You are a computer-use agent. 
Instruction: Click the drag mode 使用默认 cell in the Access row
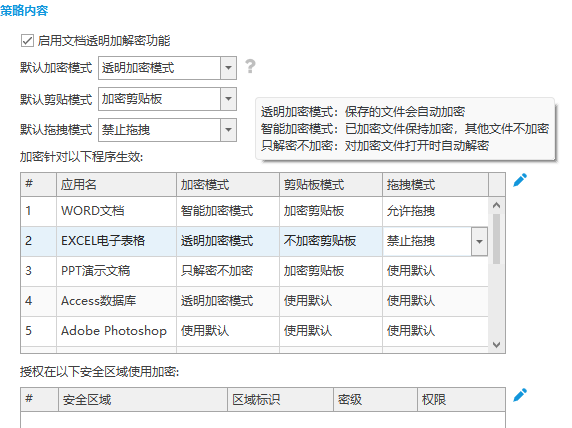coord(435,301)
